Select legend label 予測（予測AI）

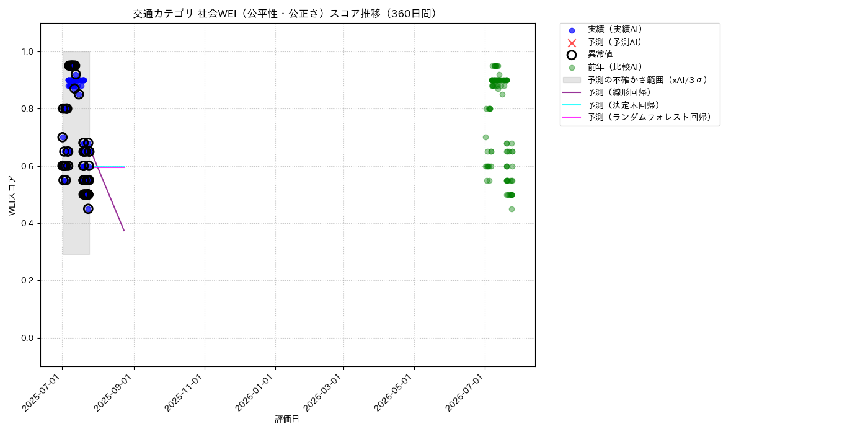(615, 42)
